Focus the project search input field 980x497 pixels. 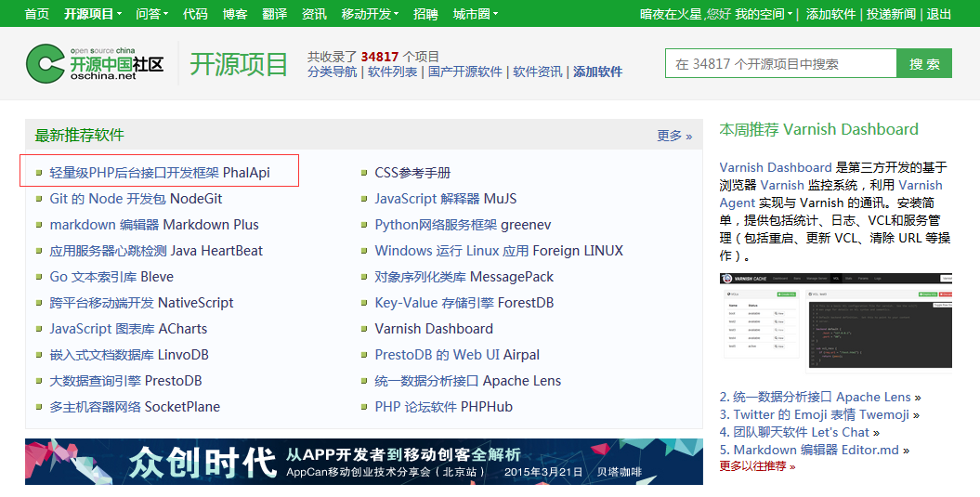point(781,63)
